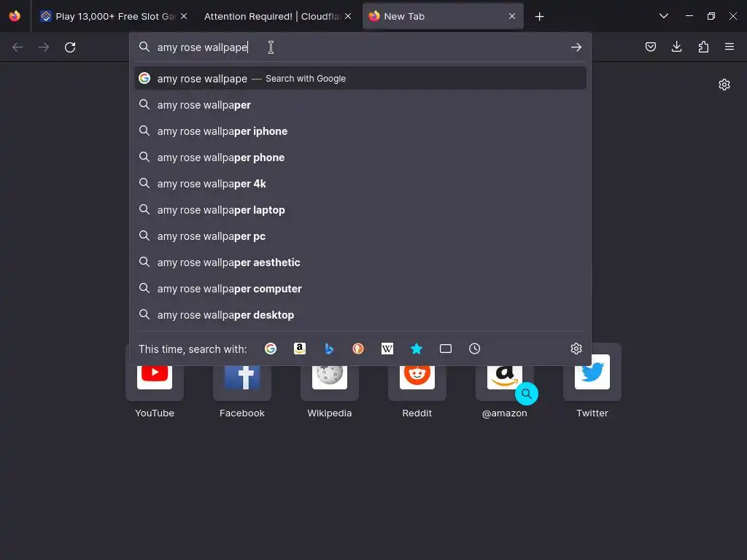747x560 pixels.
Task: Select suggestion 'amy rose wallpaper pc'
Action: pos(360,236)
